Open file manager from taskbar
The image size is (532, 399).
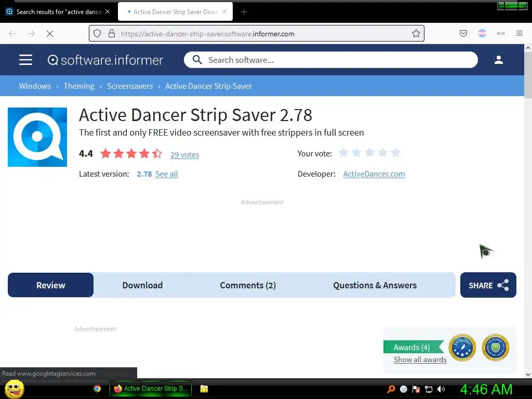pos(204,389)
